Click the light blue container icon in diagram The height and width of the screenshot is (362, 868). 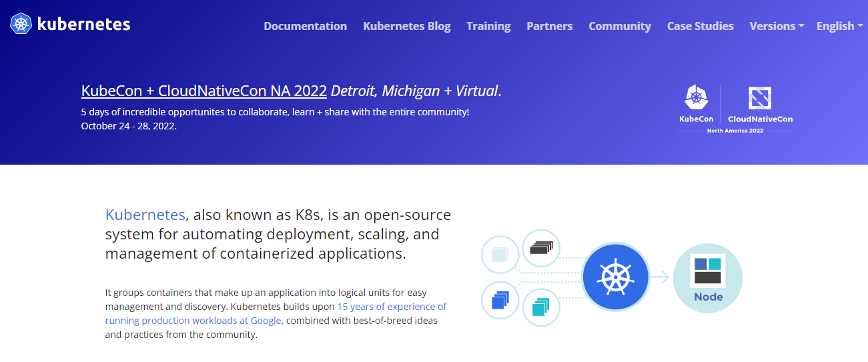500,255
